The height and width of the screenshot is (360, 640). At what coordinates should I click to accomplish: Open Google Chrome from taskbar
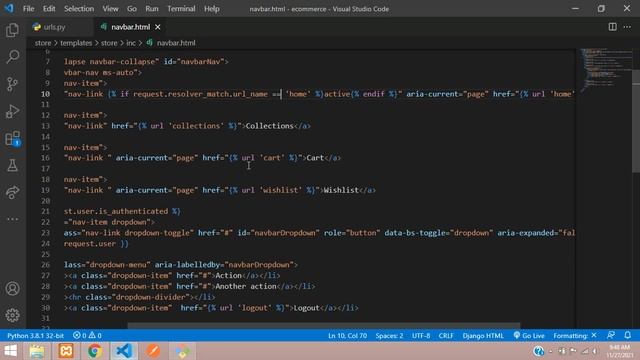click(x=95, y=351)
